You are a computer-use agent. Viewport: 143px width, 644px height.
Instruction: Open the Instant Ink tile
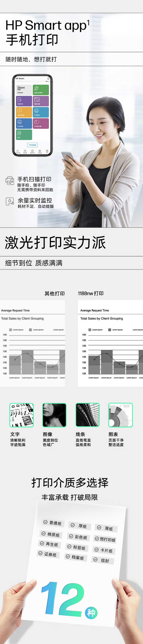[24, 90]
